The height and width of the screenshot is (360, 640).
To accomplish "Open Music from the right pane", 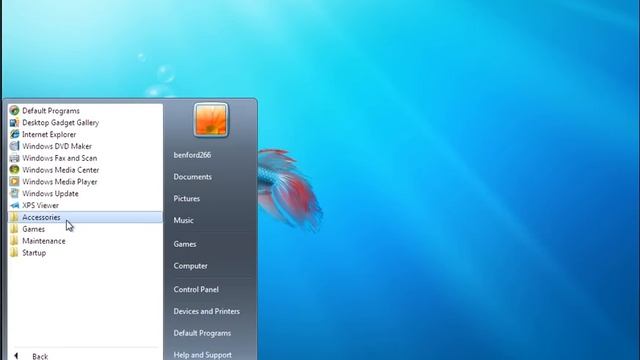I will pyautogui.click(x=183, y=220).
